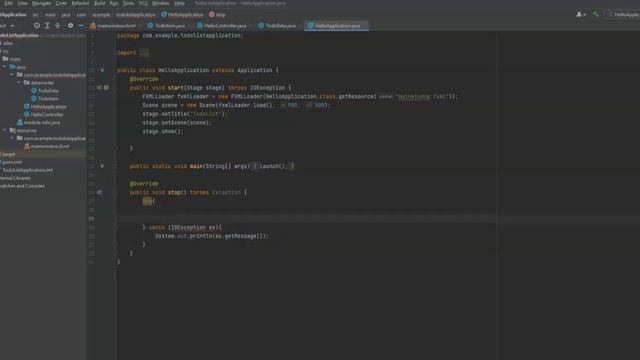Select HelloApplication class in project tree
The width and height of the screenshot is (640, 360).
click(45, 107)
